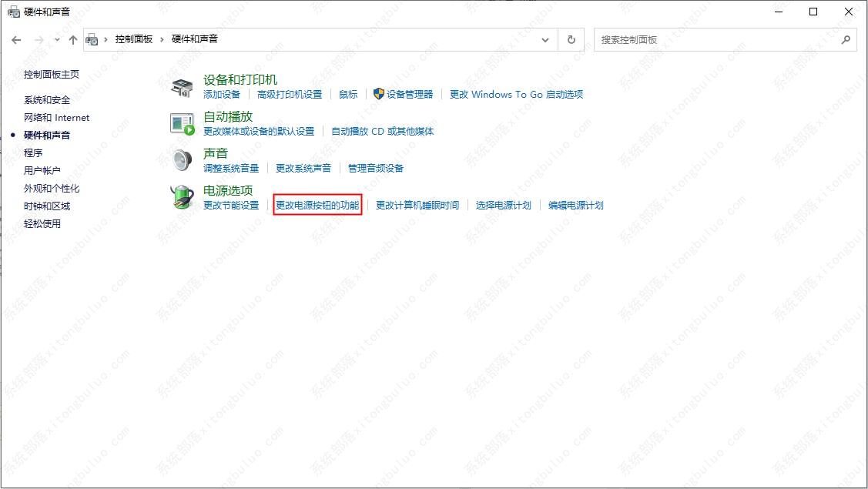Open 设备管理器 link
The width and height of the screenshot is (868, 489).
coord(410,95)
